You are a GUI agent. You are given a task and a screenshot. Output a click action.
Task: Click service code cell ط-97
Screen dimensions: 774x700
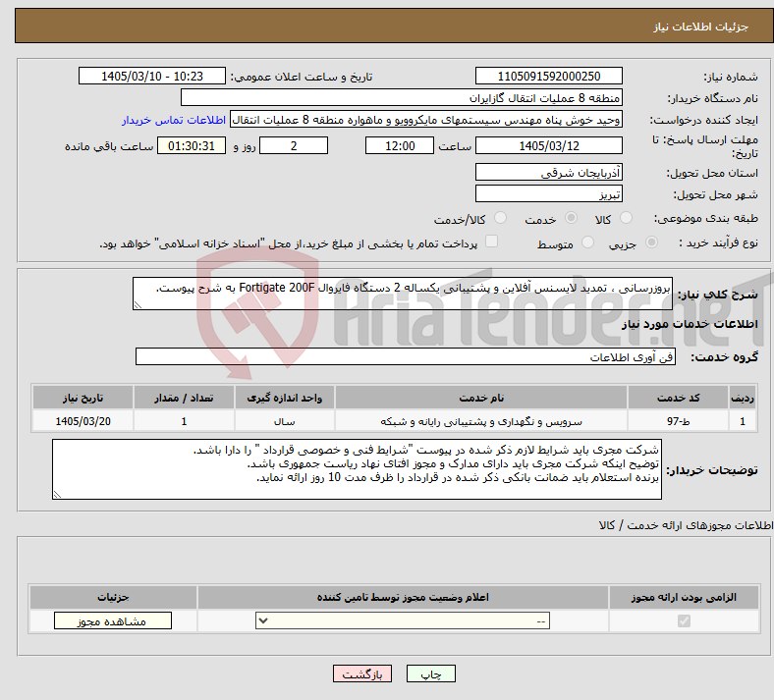click(679, 421)
